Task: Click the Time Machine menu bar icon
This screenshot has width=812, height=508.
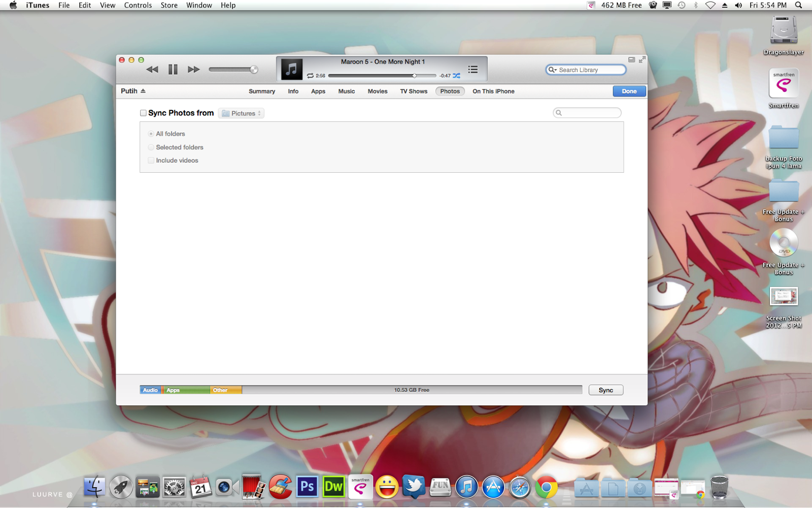Action: tap(682, 5)
